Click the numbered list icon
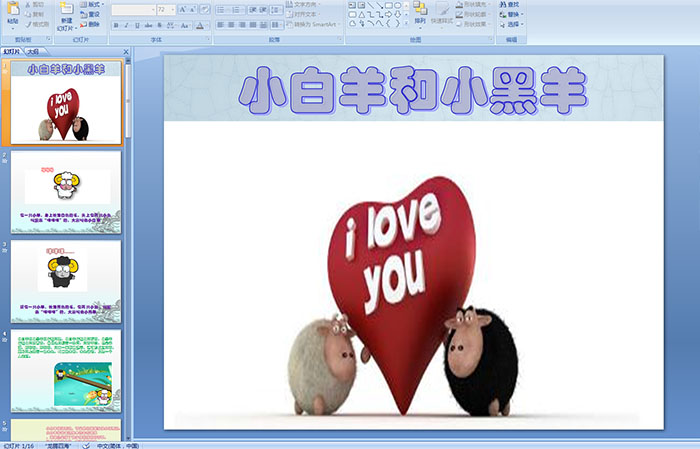This screenshot has height=449, width=700. [237, 10]
